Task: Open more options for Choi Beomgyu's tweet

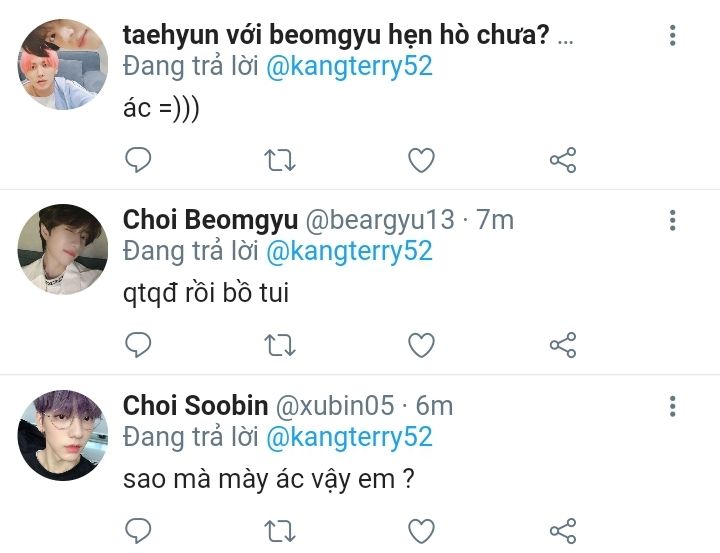Action: (x=673, y=220)
